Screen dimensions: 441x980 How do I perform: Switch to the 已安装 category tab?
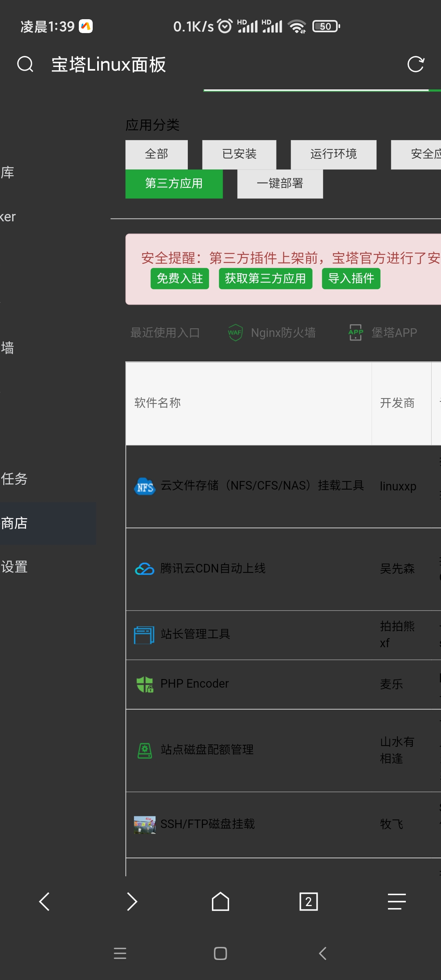coord(239,154)
